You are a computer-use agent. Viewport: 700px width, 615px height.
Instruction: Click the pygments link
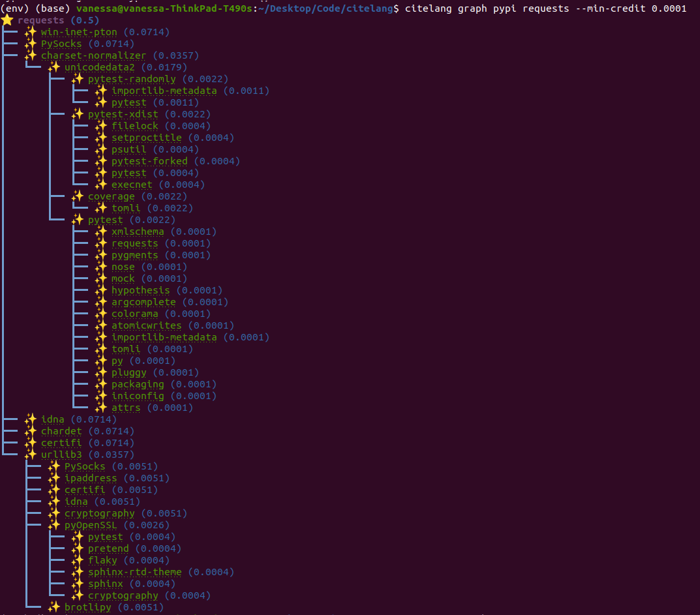(135, 255)
